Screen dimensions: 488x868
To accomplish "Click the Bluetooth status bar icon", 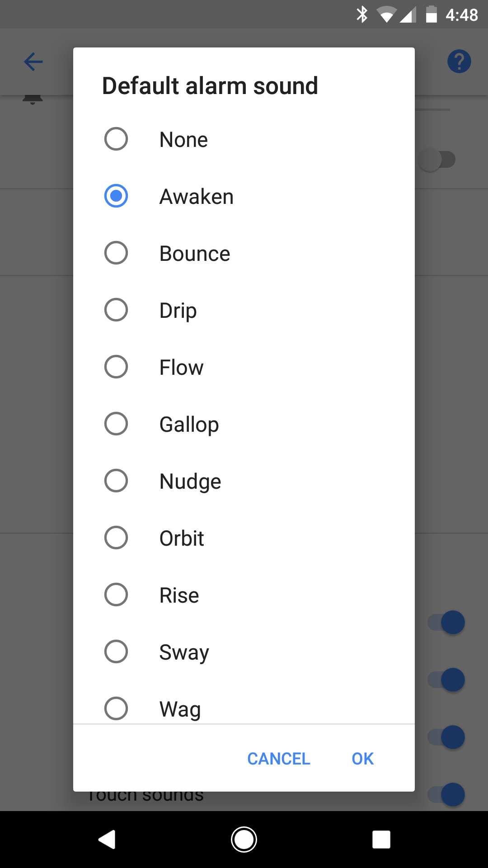I will tap(361, 14).
